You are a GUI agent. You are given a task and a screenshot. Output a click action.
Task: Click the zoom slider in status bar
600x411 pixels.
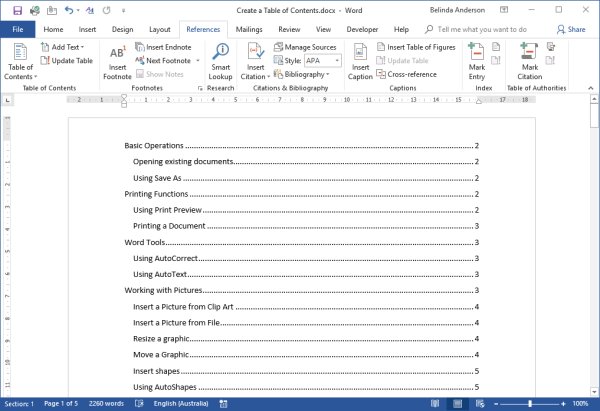pyautogui.click(x=529, y=403)
